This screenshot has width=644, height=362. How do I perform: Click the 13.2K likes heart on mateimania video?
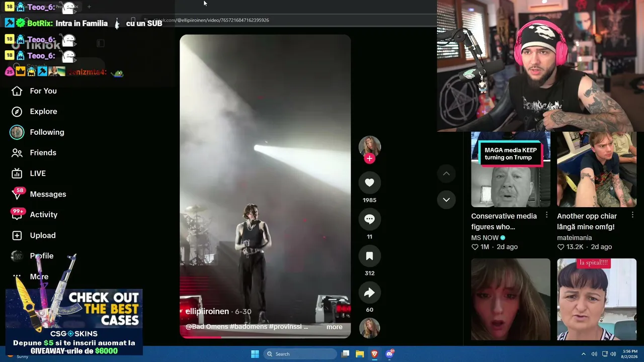tap(561, 247)
